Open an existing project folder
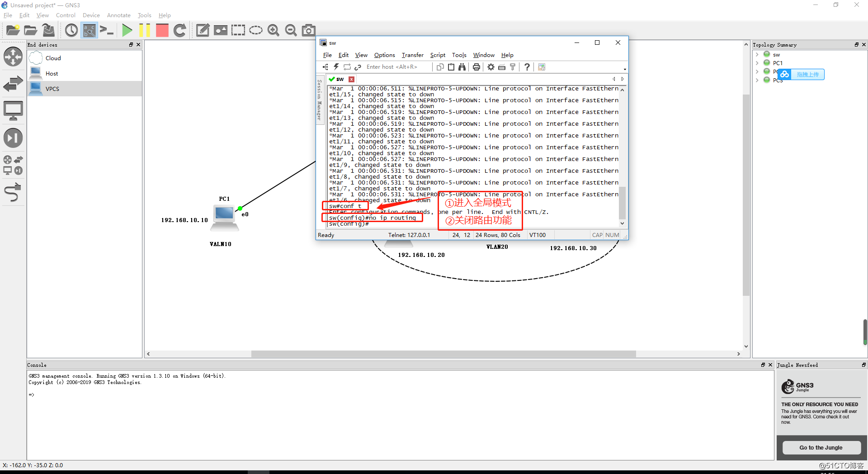Viewport: 868px width, 474px height. (x=30, y=30)
